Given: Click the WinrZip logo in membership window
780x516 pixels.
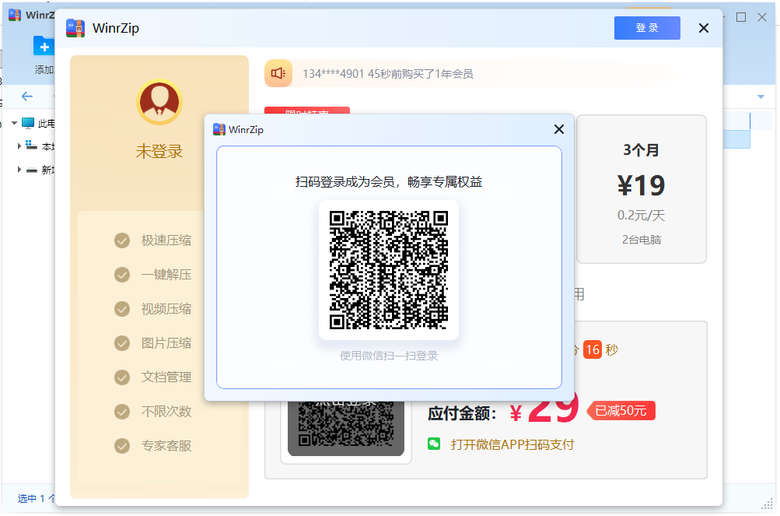Looking at the screenshot, I should (75, 28).
